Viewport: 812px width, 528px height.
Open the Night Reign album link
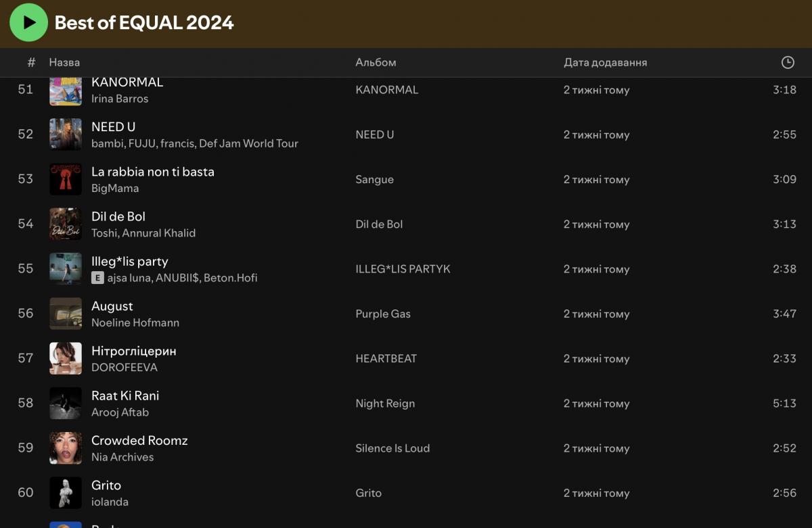385,404
